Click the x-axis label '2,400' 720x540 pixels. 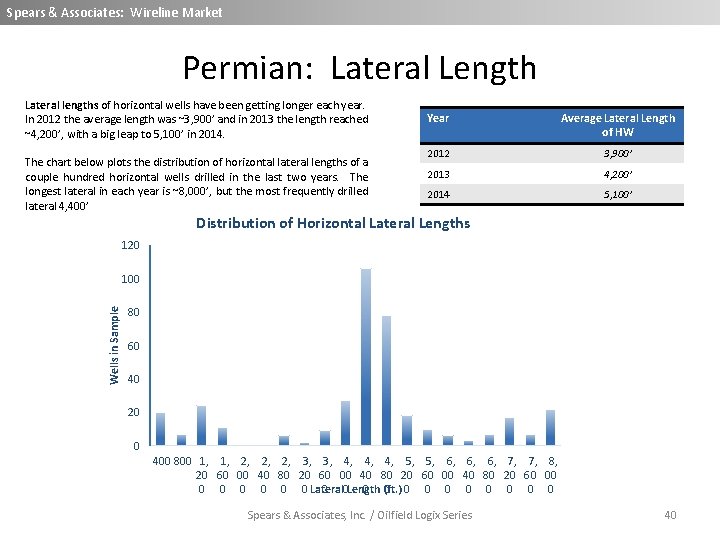click(x=263, y=475)
